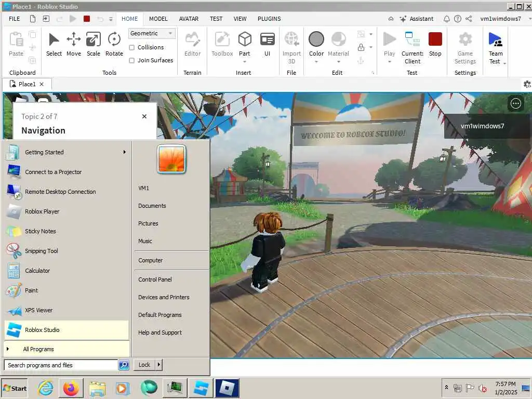Click the user account picture thumbnail
532x399 pixels.
click(x=171, y=159)
